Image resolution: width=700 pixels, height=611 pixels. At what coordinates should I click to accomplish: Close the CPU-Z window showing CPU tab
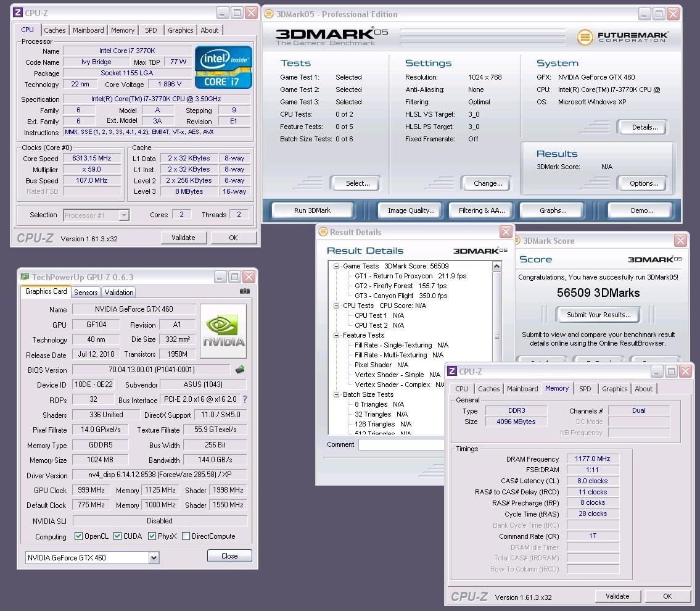(x=252, y=12)
